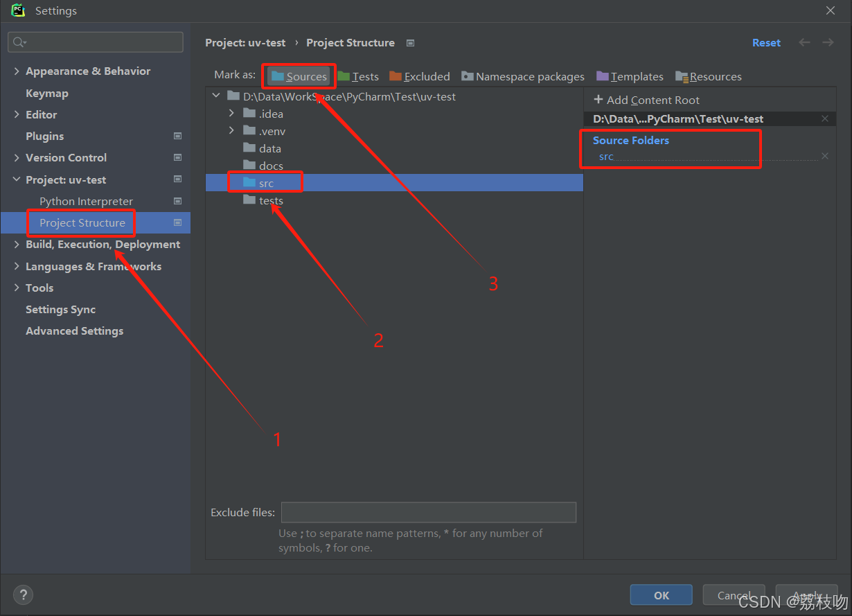Mark folder as Excluded
The width and height of the screenshot is (852, 616).
coord(420,76)
